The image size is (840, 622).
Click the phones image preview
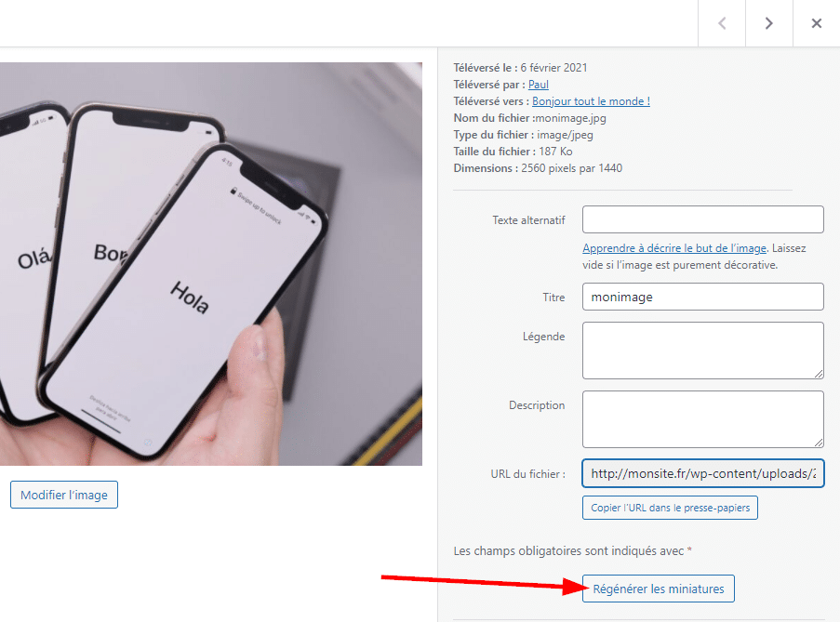coord(211,263)
